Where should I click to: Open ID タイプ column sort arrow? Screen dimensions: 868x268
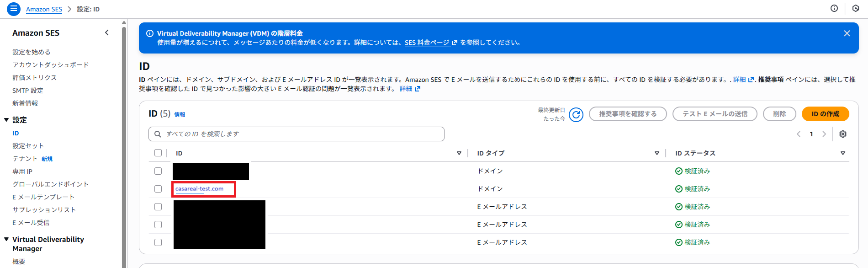[656, 153]
